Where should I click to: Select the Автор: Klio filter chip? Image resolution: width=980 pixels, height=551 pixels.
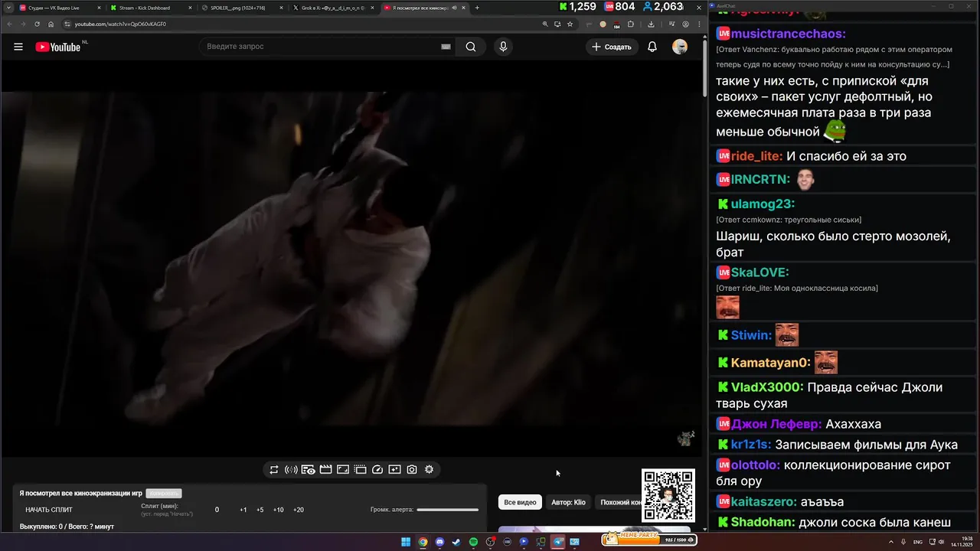[568, 502]
